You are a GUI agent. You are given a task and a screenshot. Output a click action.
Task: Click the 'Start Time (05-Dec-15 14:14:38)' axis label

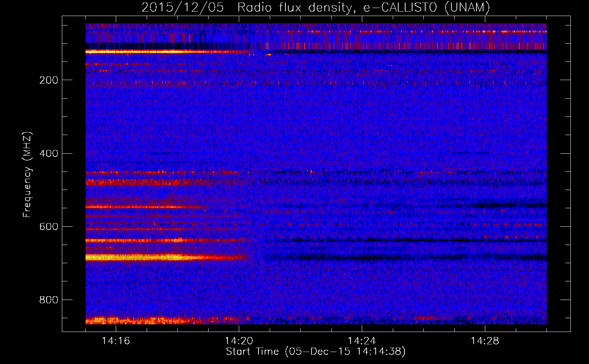[x=316, y=352]
